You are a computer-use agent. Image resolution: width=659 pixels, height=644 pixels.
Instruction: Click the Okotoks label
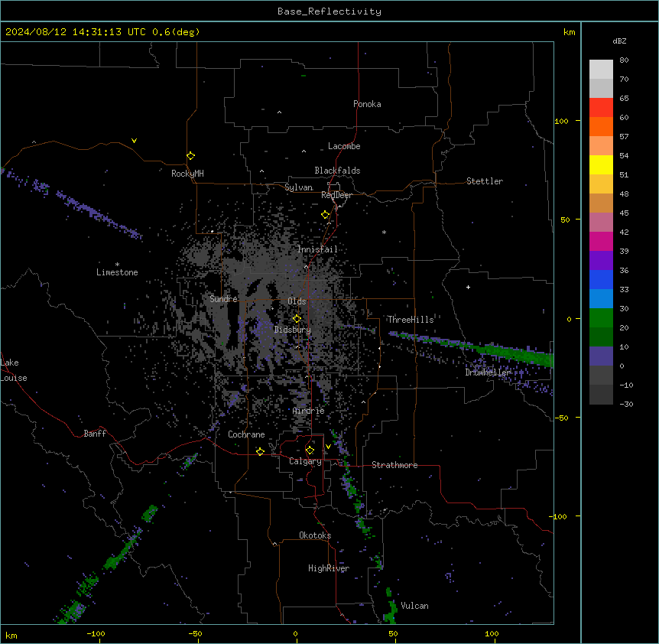[x=315, y=535]
